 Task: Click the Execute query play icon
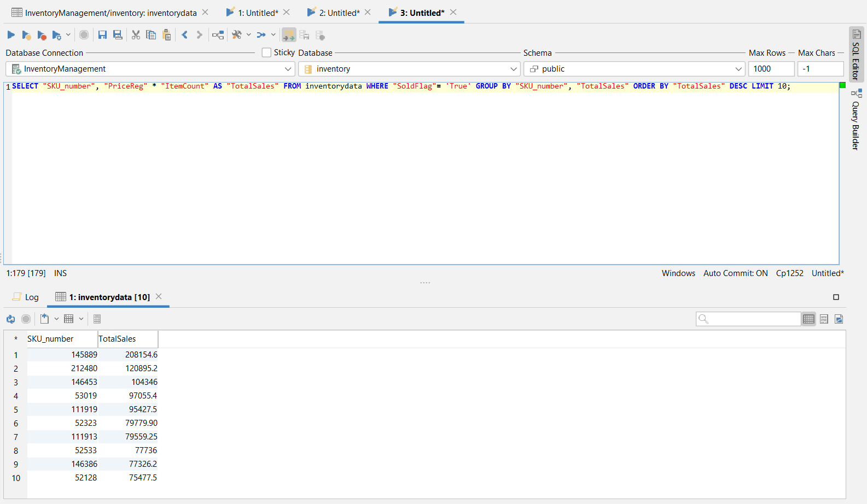click(x=11, y=35)
